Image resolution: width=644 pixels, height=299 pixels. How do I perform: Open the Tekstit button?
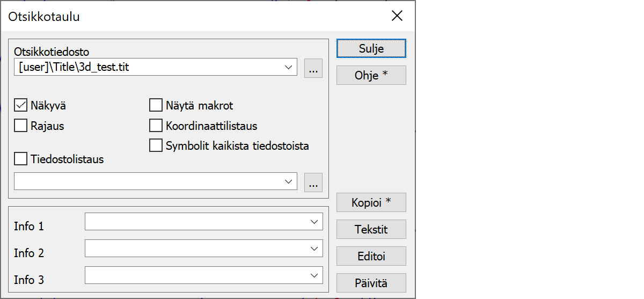click(371, 229)
